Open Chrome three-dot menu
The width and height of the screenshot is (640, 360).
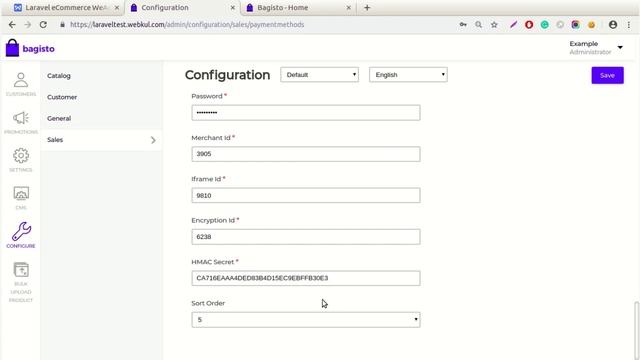pyautogui.click(x=629, y=24)
